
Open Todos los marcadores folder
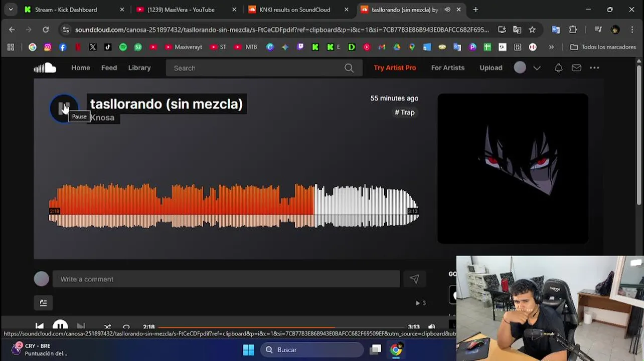603,47
